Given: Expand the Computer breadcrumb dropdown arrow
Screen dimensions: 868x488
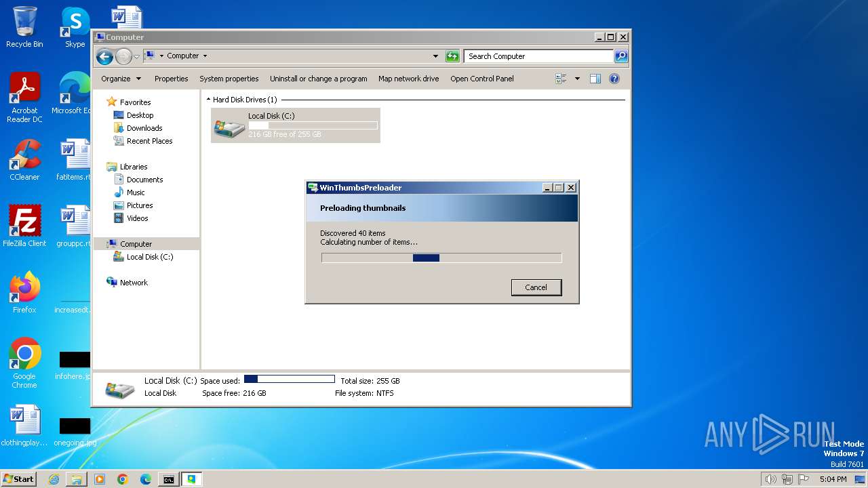Looking at the screenshot, I should pos(205,56).
